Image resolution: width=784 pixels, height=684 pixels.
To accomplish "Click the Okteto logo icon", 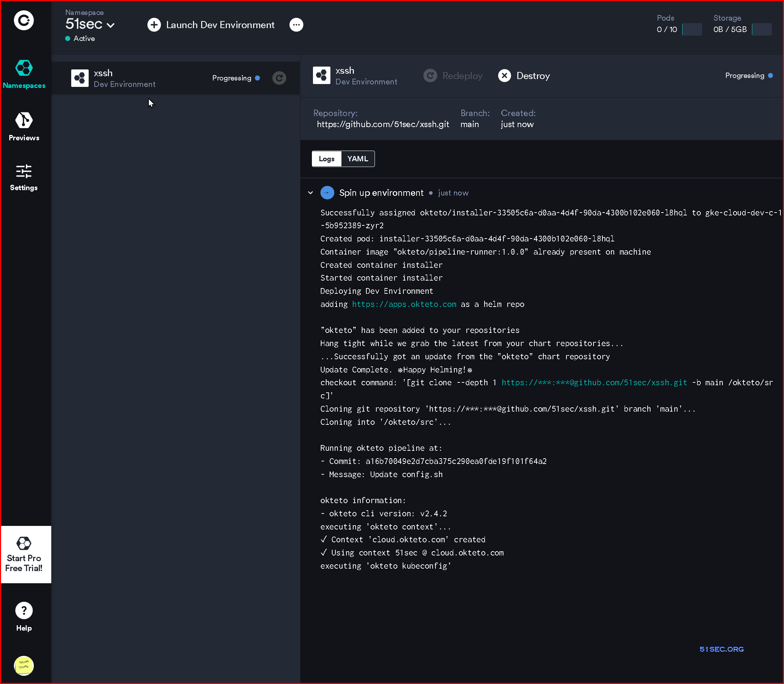I will [x=23, y=21].
